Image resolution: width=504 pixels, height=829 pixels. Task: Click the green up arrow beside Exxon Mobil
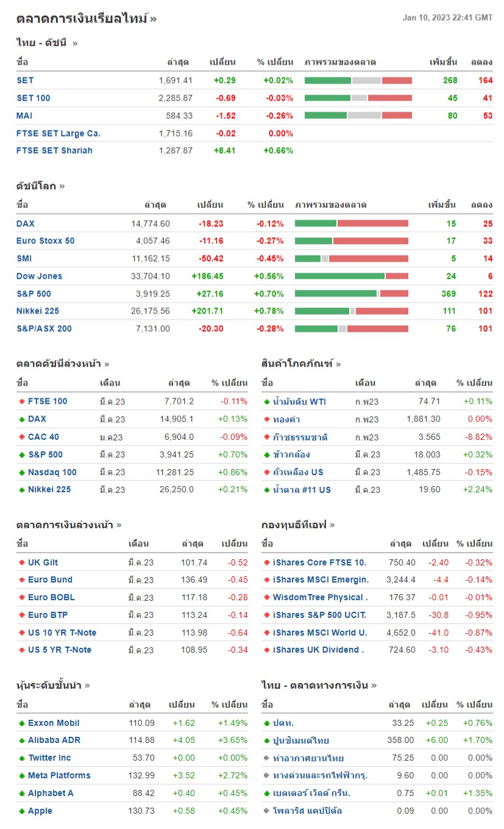pos(22,723)
